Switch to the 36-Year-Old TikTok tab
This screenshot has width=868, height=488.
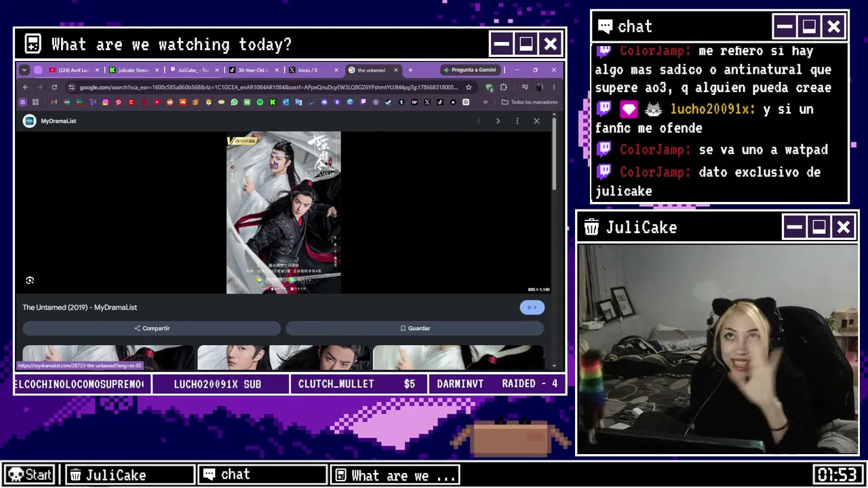point(253,70)
